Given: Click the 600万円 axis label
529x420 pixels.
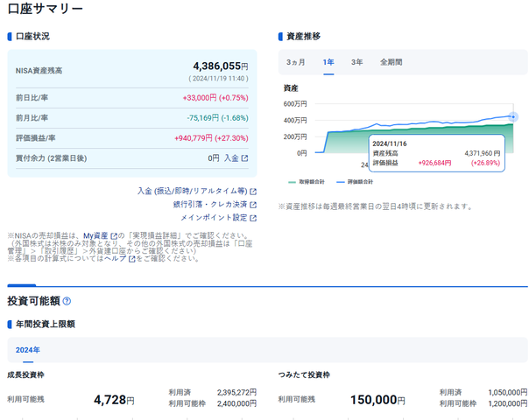Looking at the screenshot, I should click(x=295, y=104).
